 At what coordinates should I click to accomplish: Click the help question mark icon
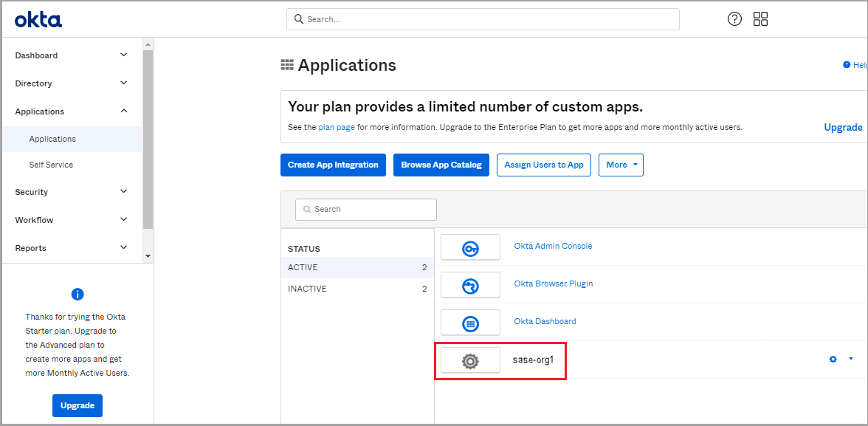(x=734, y=18)
